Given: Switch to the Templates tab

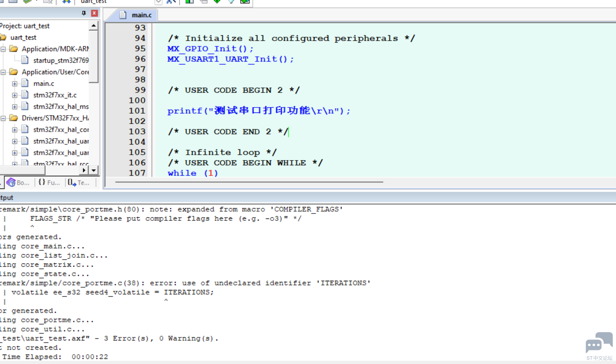Looking at the screenshot, I should tap(79, 182).
